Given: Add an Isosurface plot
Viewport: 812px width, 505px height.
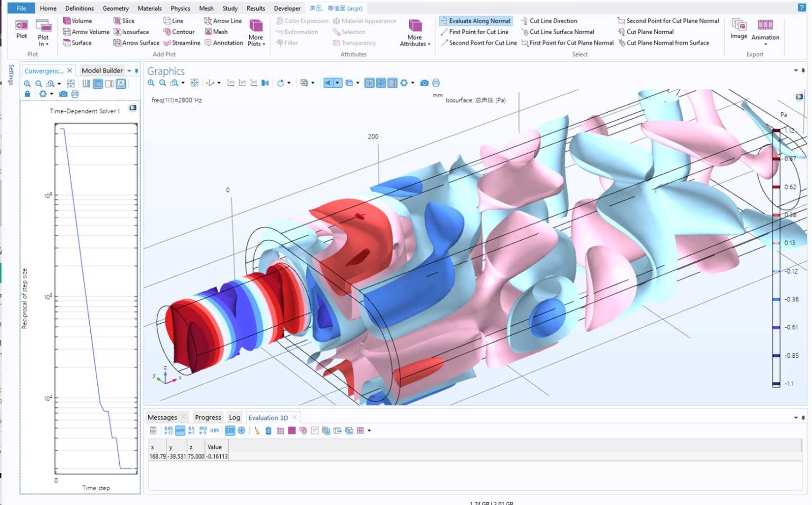Looking at the screenshot, I should click(131, 32).
